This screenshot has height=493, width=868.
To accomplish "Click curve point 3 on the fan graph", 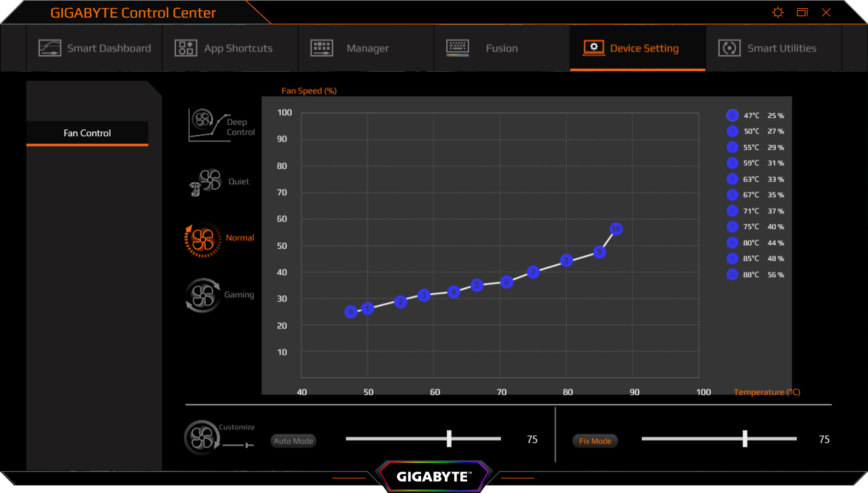I will tap(424, 295).
